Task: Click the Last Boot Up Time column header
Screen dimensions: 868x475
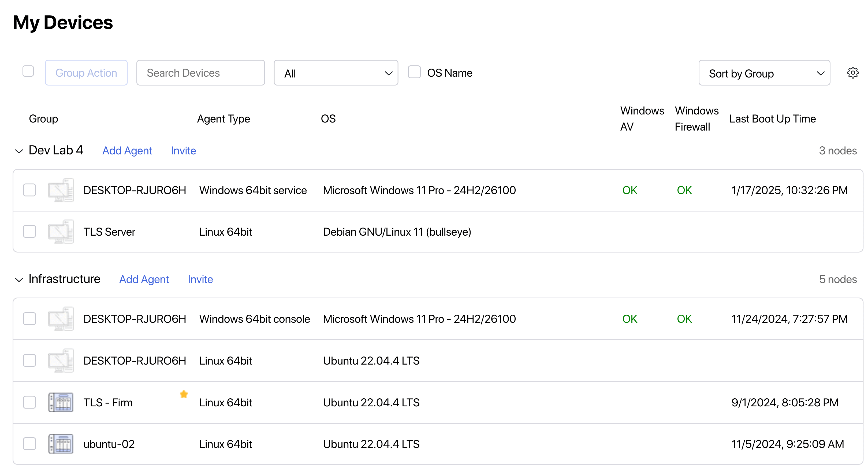Action: point(772,119)
